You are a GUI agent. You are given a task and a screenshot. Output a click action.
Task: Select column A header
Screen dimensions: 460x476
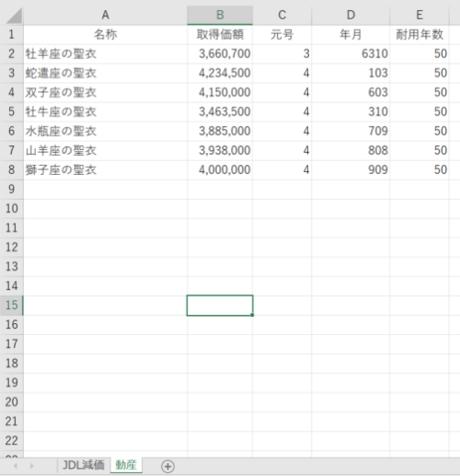click(105, 15)
